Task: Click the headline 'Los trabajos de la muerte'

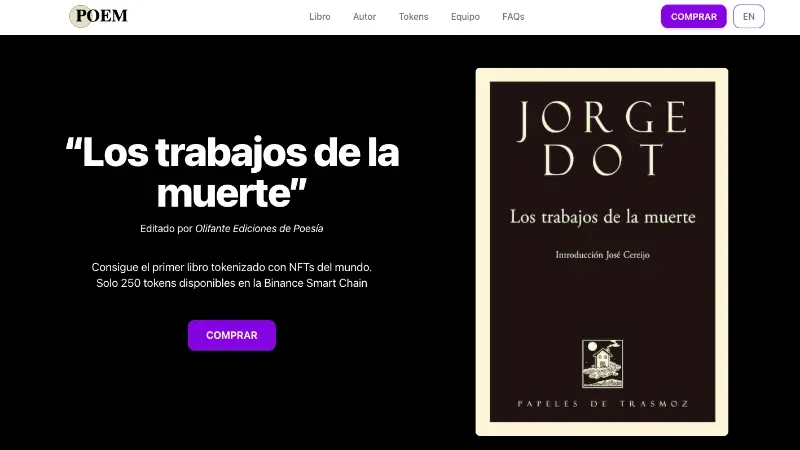Action: click(x=232, y=172)
